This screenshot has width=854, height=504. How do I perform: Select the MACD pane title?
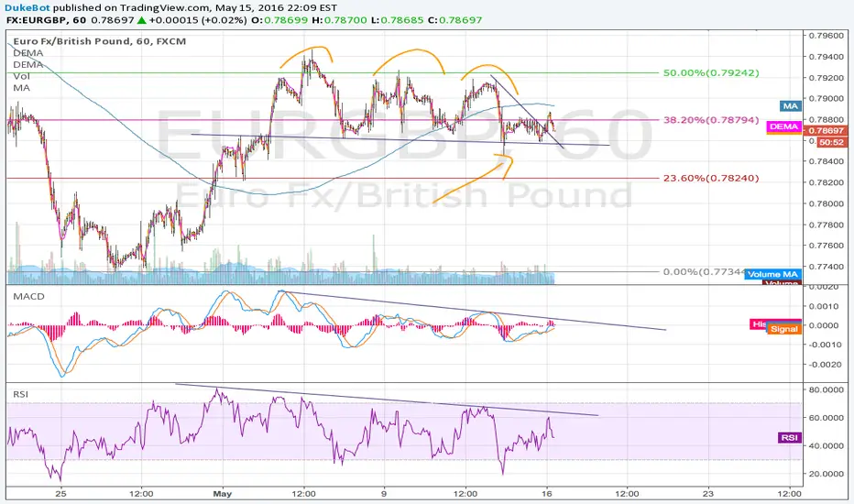[30, 296]
